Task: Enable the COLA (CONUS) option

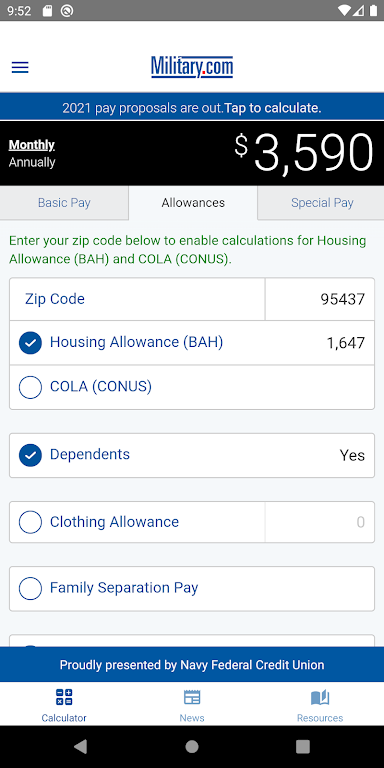Action: [x=30, y=387]
